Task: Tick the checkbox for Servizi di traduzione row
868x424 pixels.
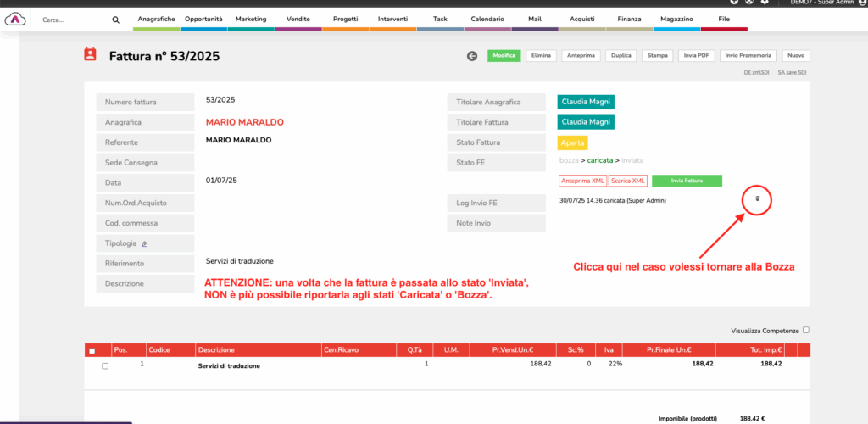Action: pyautogui.click(x=105, y=365)
